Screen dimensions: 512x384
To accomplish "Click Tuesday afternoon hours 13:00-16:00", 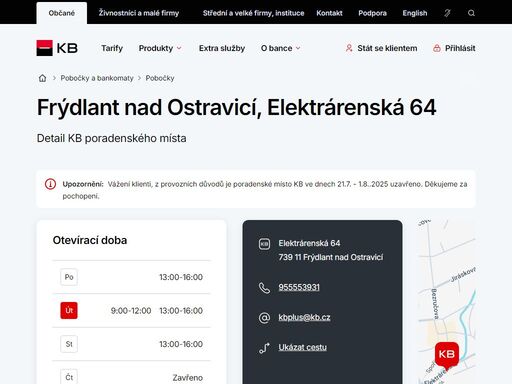I will (181, 311).
